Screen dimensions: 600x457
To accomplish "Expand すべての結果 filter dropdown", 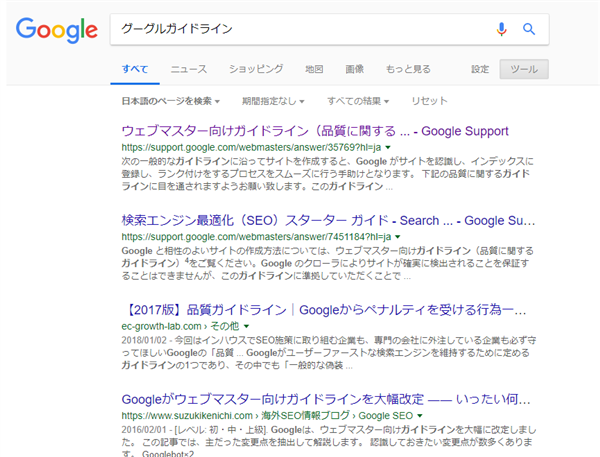I will click(358, 101).
